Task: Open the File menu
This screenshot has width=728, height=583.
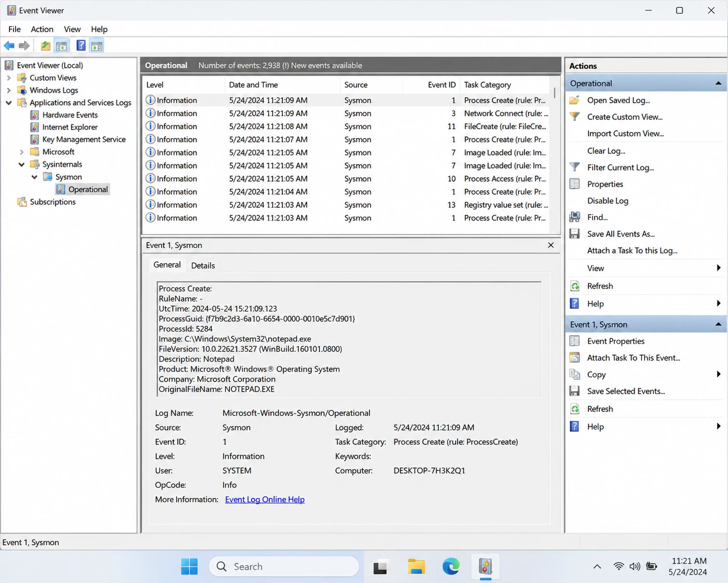Action: tap(15, 29)
